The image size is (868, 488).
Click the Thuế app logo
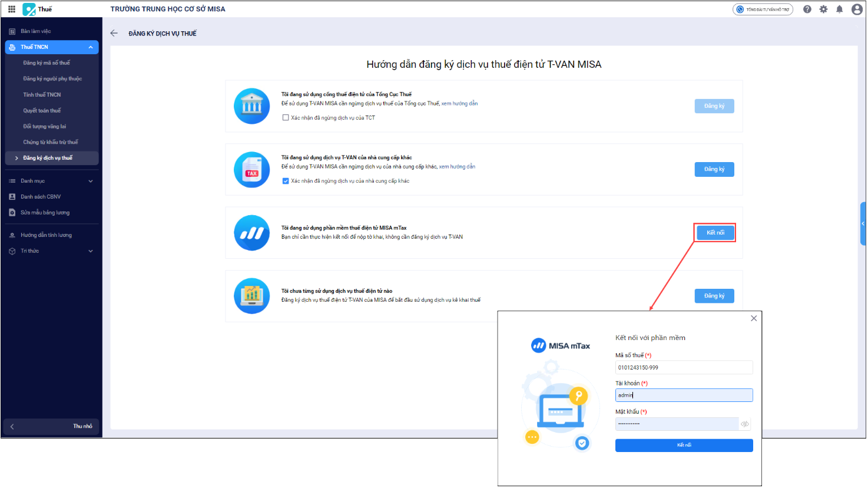(29, 9)
